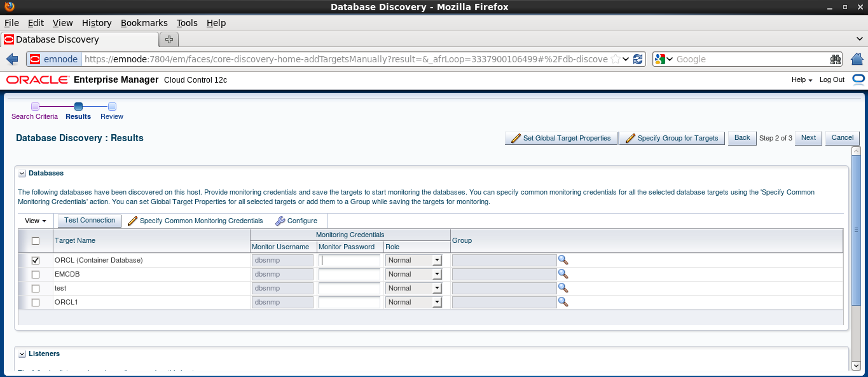Select the Database Discovery browser tab

coord(79,39)
